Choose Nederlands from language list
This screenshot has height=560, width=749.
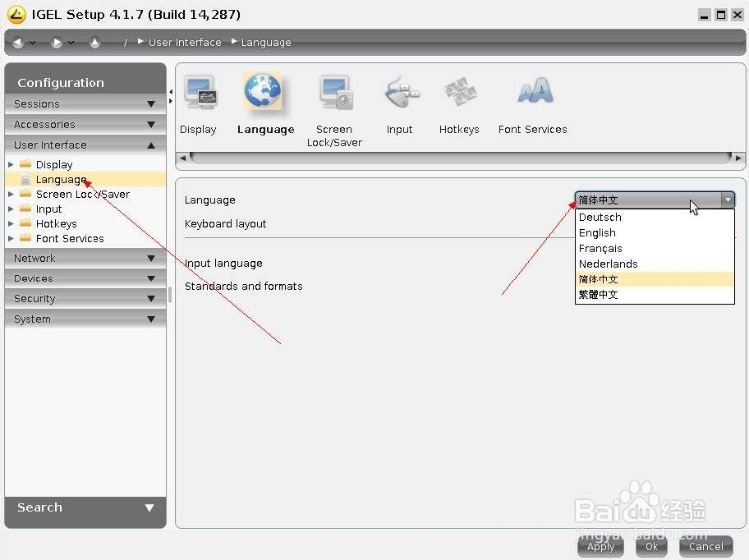coord(655,264)
